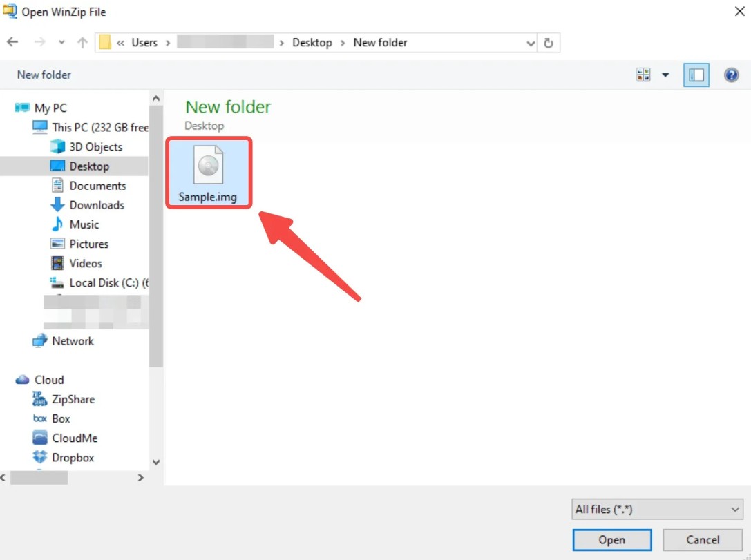Select the Sample.img file

[209, 173]
